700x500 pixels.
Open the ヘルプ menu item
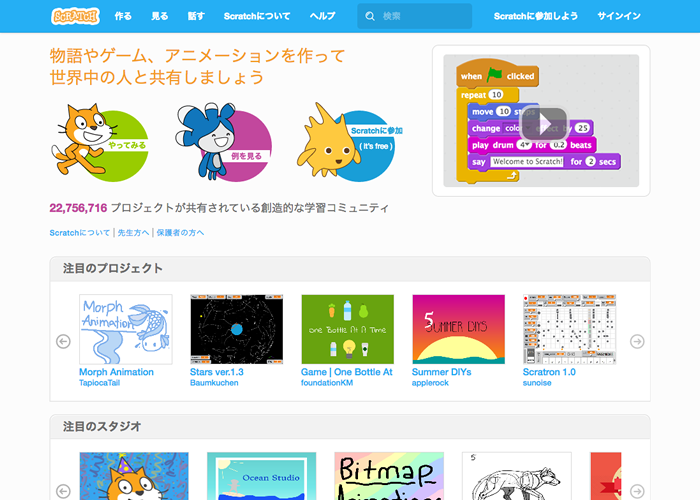pyautogui.click(x=322, y=16)
